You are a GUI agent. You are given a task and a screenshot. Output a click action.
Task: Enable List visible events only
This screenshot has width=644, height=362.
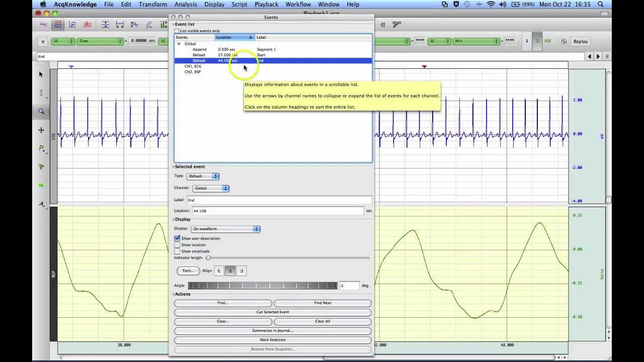pos(177,31)
